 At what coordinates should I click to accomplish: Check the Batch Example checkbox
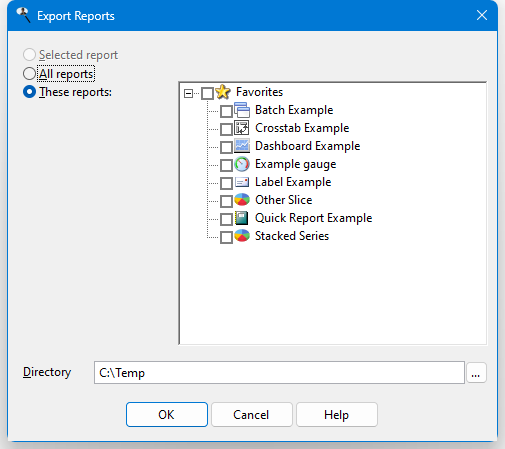pos(226,111)
